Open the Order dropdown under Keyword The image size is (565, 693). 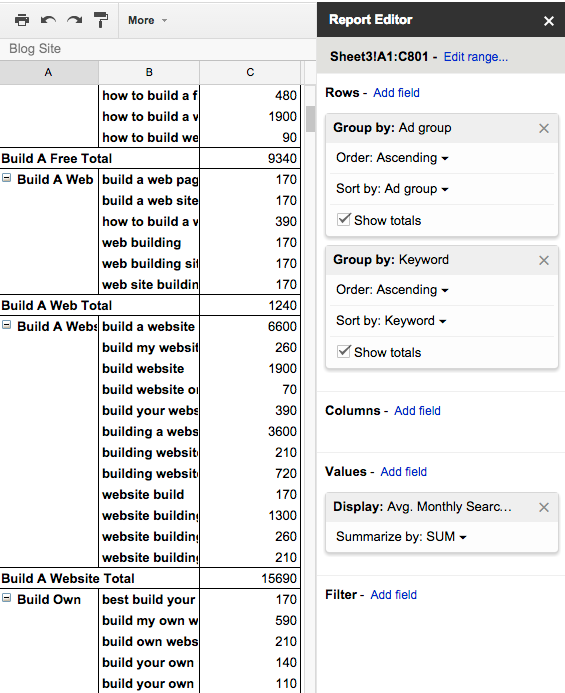(392, 290)
